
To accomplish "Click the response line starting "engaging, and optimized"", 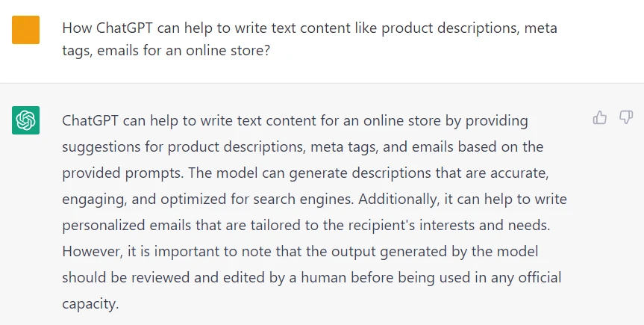I will pos(314,199).
